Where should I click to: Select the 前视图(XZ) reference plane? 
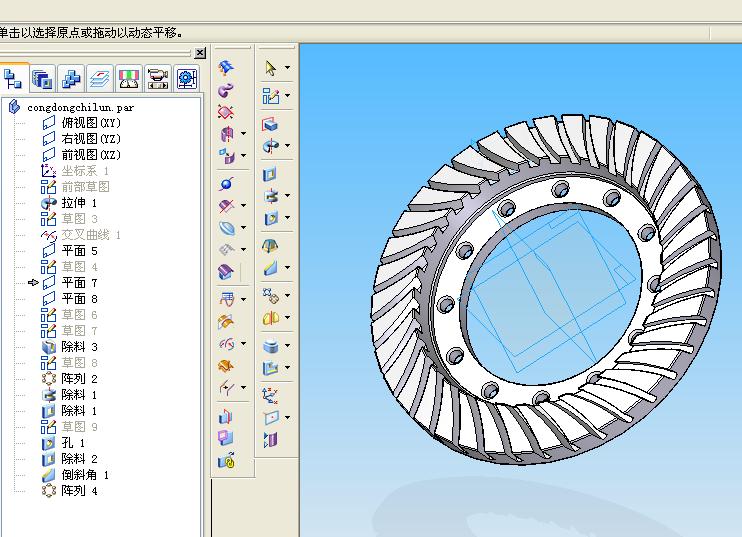click(x=91, y=155)
